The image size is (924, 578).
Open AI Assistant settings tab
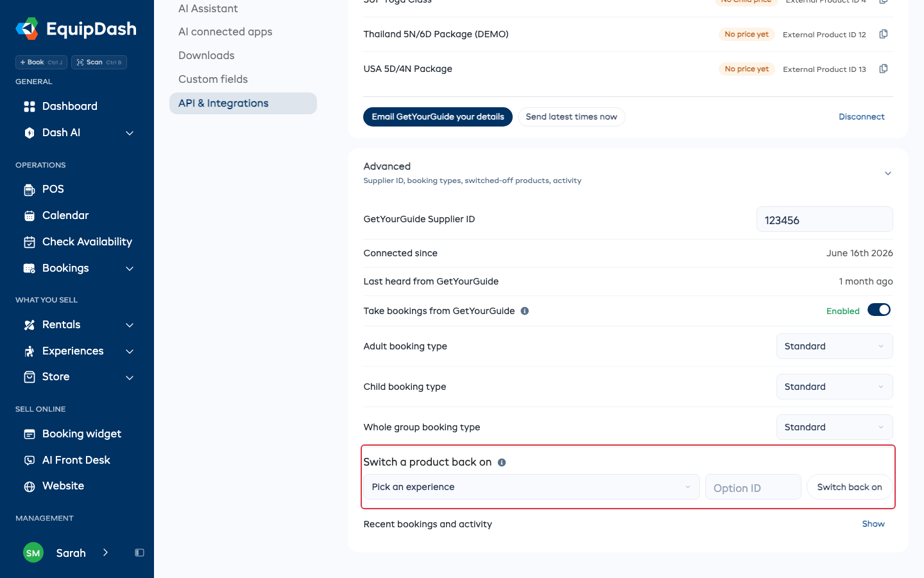[x=208, y=8]
